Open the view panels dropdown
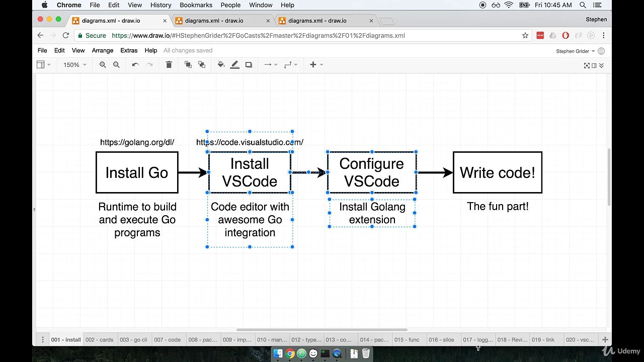The height and width of the screenshot is (362, 644). point(44,65)
